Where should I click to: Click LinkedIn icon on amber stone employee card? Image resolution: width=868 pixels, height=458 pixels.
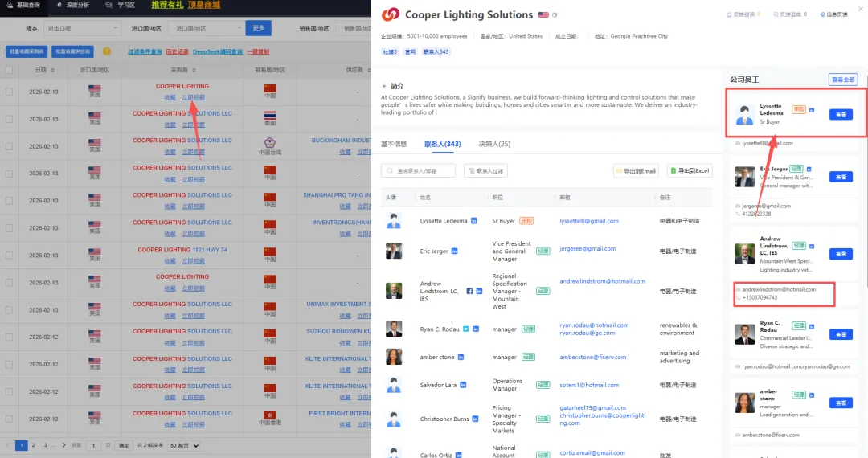[812, 395]
